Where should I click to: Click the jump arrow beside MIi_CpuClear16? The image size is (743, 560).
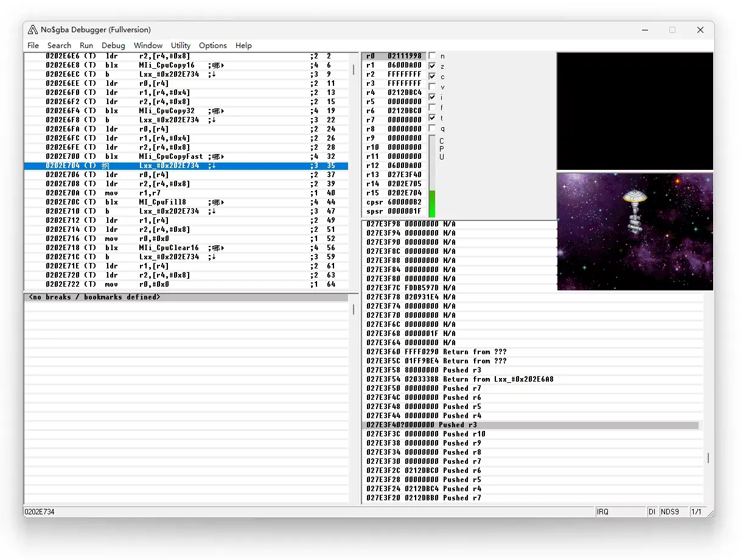click(x=223, y=248)
